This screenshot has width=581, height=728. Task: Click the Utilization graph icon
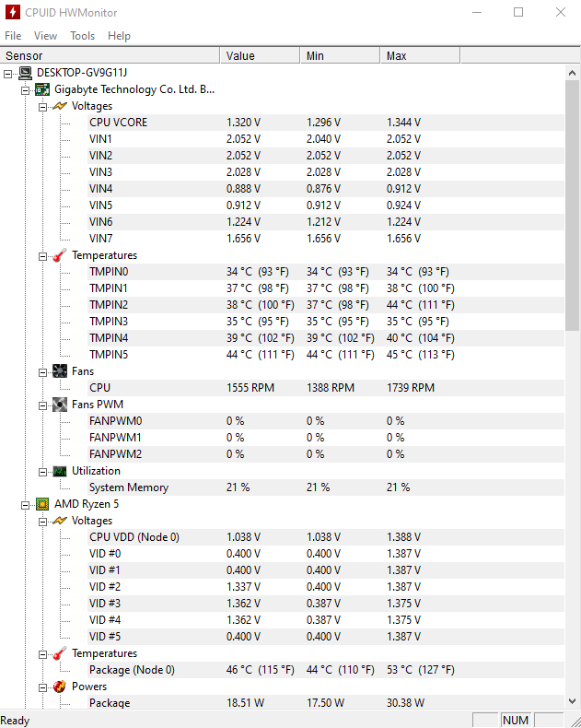[60, 471]
